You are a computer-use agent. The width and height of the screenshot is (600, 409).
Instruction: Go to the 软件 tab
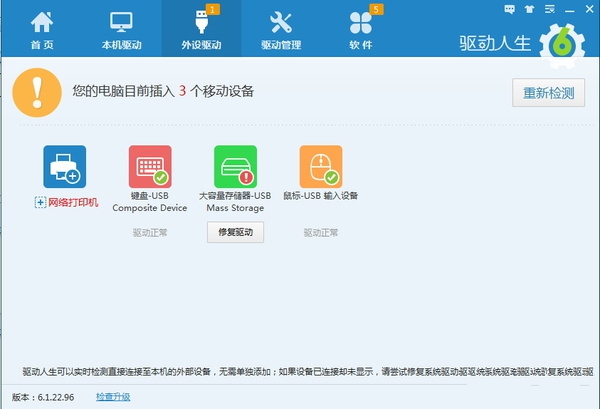click(361, 30)
